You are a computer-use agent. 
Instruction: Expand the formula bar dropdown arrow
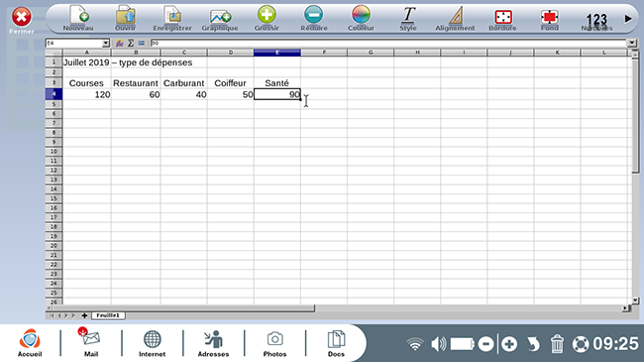(x=632, y=43)
